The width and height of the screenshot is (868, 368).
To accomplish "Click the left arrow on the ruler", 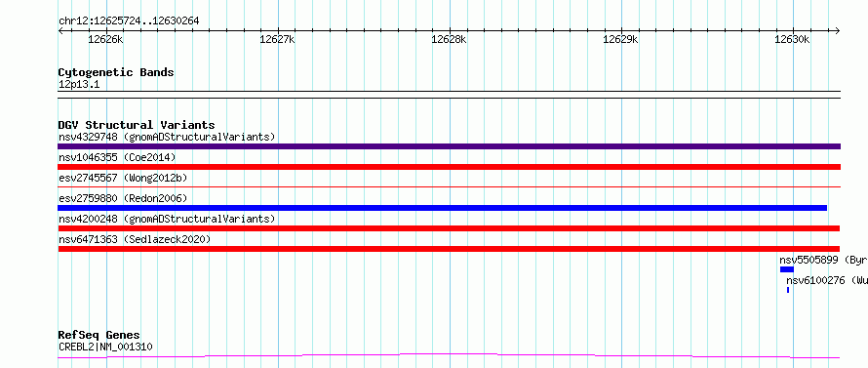I will pyautogui.click(x=60, y=31).
